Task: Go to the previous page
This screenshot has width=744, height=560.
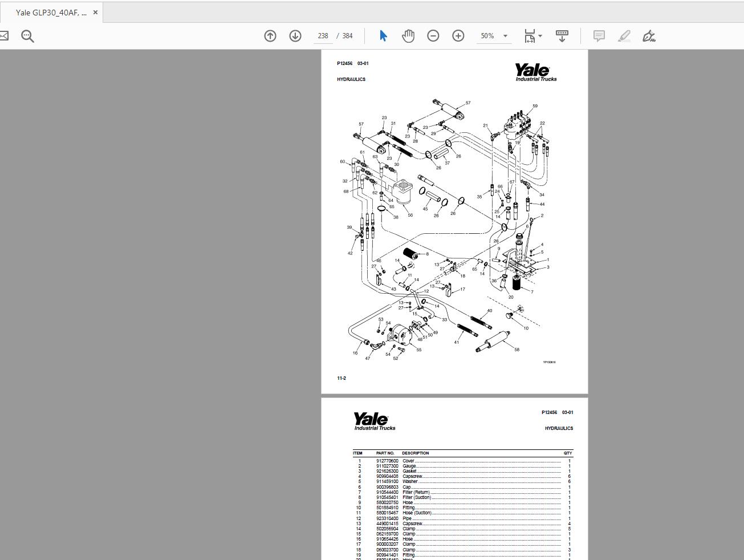Action: [270, 35]
